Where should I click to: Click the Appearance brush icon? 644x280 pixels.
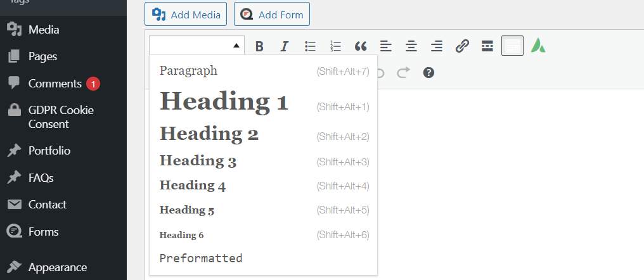(15, 267)
